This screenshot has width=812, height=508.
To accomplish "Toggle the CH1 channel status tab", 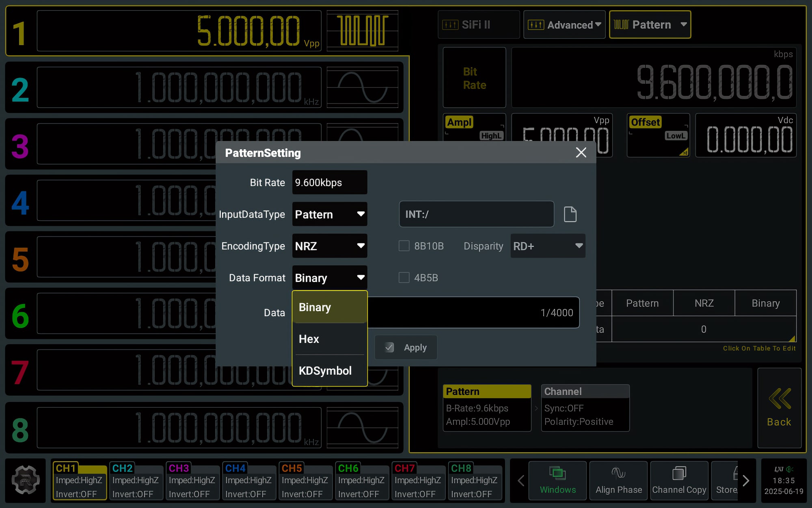I will (80, 481).
